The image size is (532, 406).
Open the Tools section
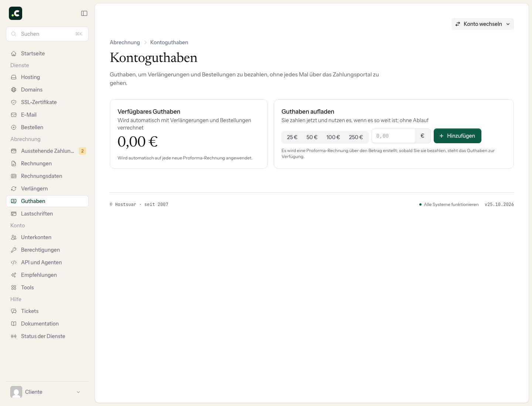(x=47, y=288)
